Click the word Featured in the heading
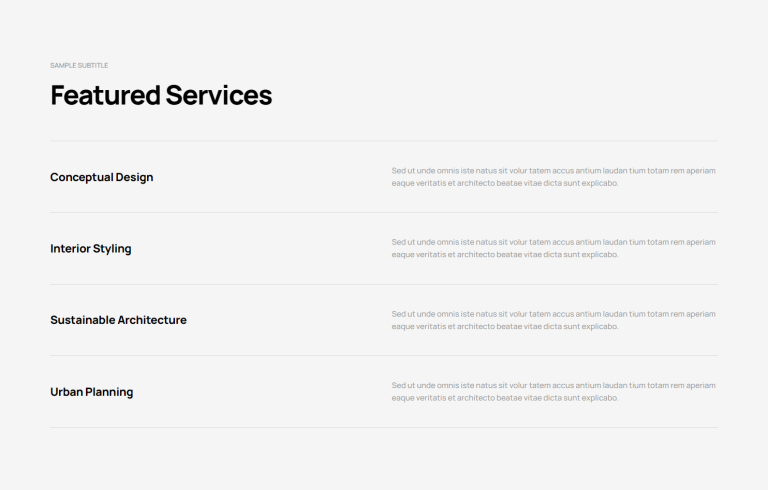The height and width of the screenshot is (490, 768). click(105, 95)
